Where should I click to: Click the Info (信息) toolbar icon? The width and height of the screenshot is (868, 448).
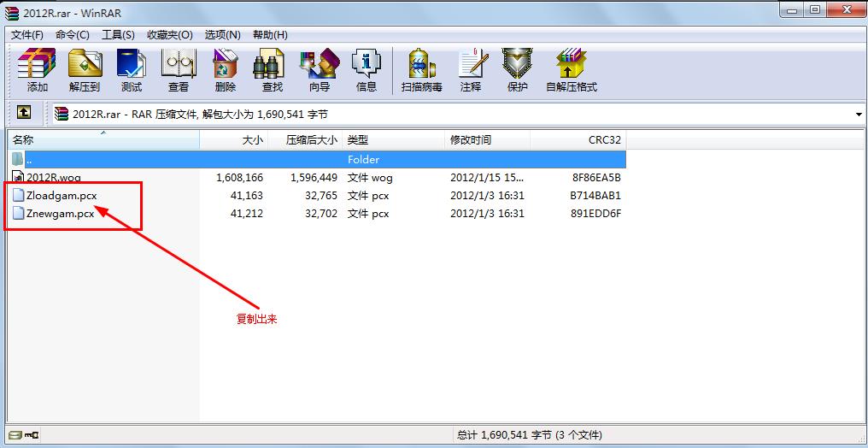tap(366, 63)
